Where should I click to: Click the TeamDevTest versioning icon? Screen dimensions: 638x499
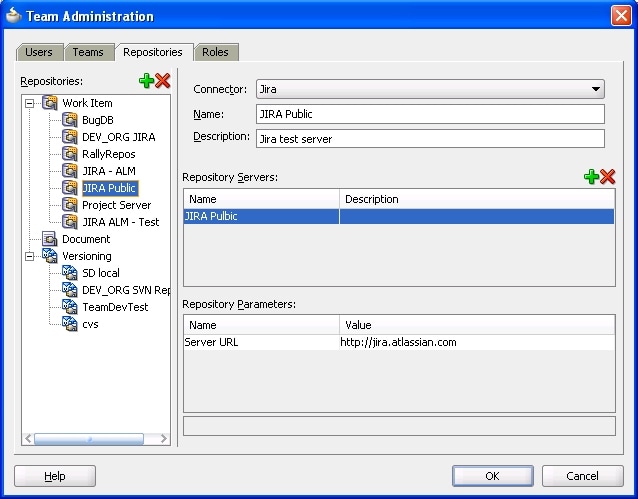pos(70,307)
